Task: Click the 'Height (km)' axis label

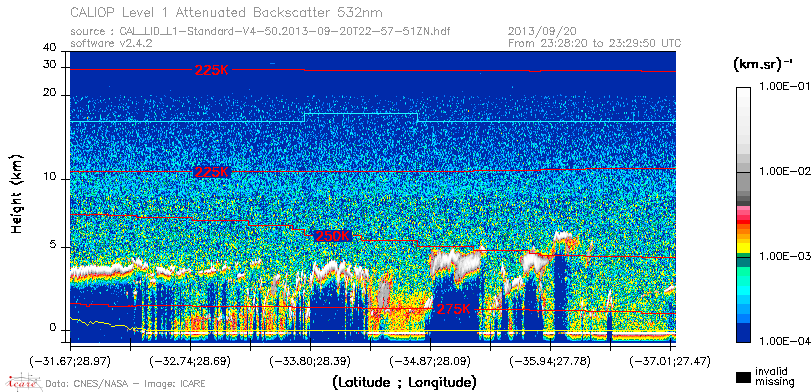Action: coord(17,193)
